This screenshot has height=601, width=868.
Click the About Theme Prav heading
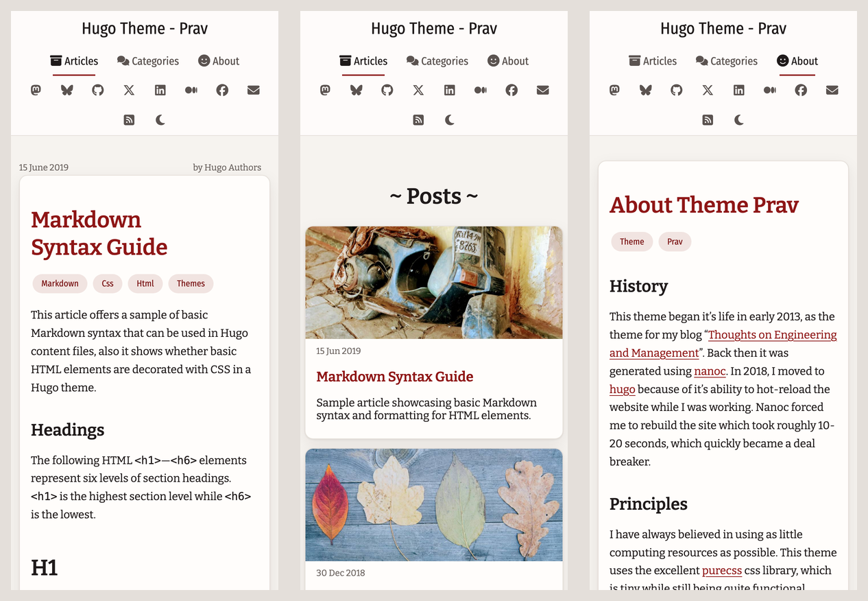(x=704, y=204)
